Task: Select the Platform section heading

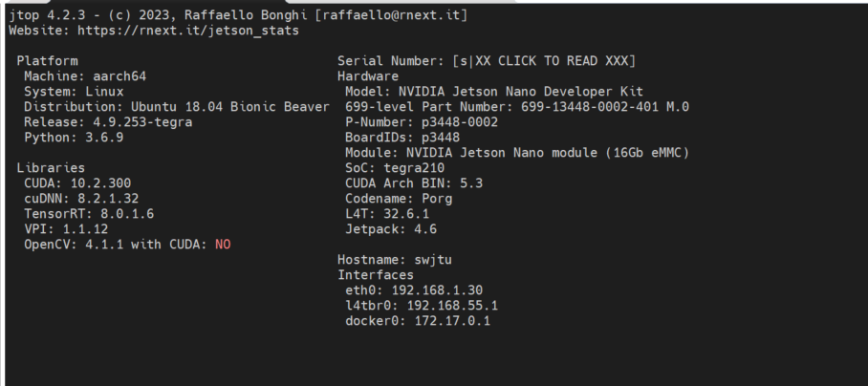Action: pyautogui.click(x=48, y=61)
